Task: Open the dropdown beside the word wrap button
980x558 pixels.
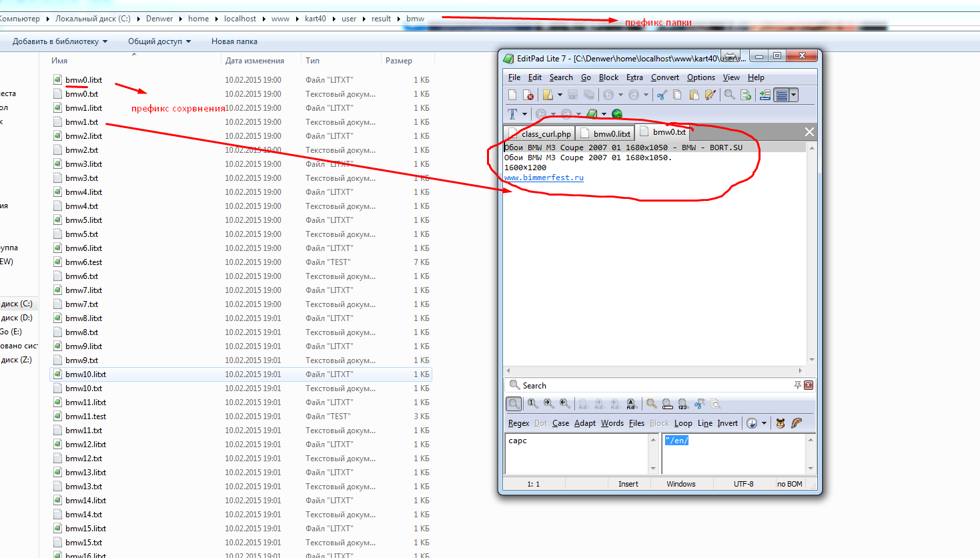Action: (794, 95)
